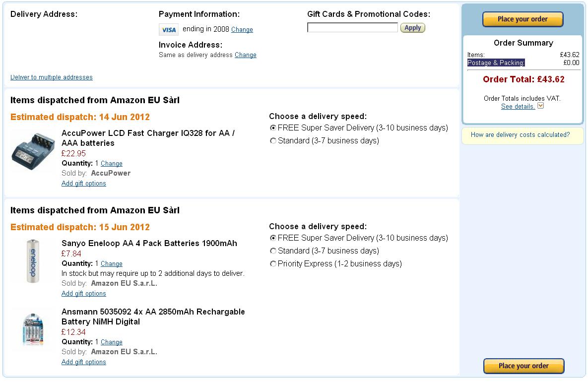Click the VISA card icon

point(168,30)
